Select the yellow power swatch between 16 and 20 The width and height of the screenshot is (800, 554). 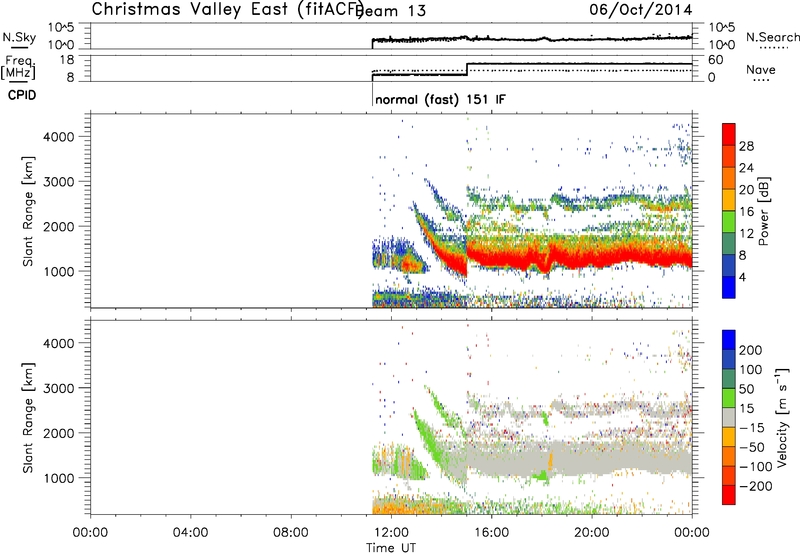click(729, 200)
